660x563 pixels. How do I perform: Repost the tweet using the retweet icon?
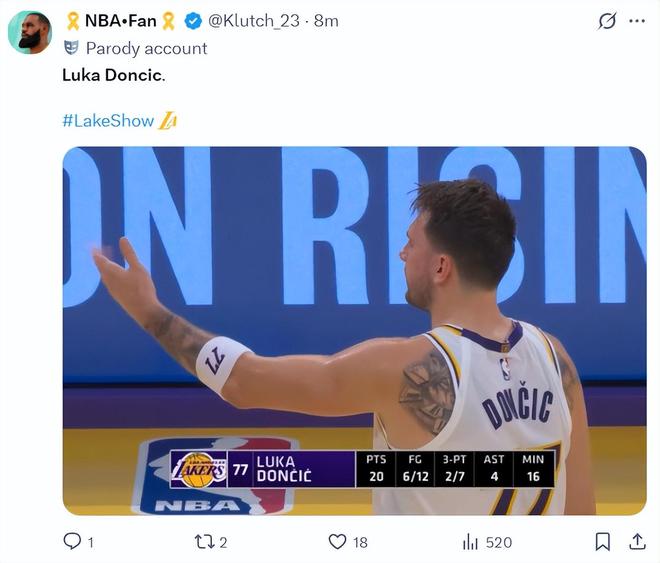204,541
